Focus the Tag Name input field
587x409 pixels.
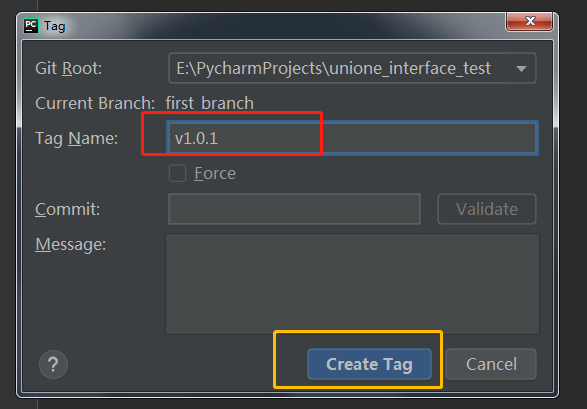(352, 138)
